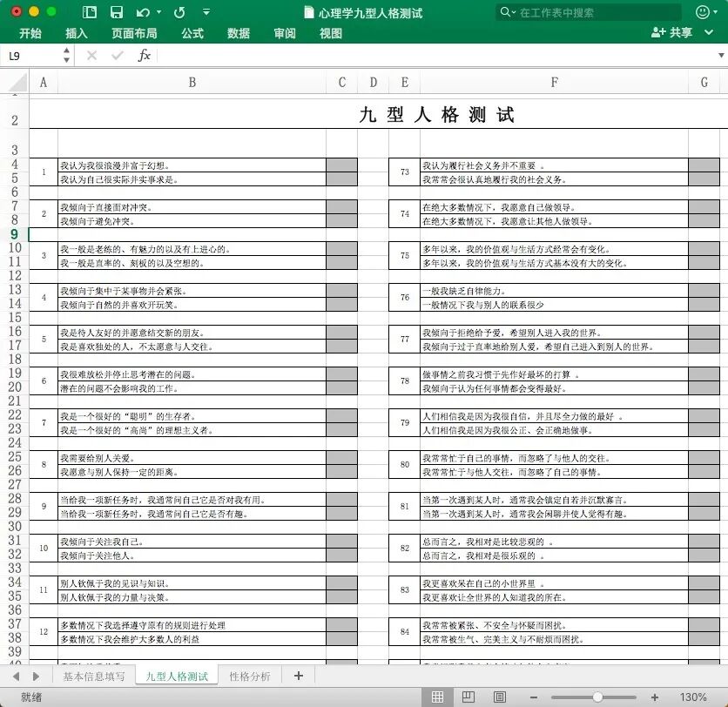Open the sidebar layout icon

point(89,12)
